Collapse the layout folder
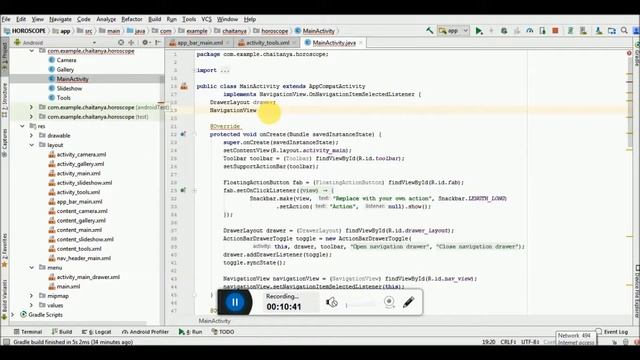The image size is (640, 360). coord(31,145)
